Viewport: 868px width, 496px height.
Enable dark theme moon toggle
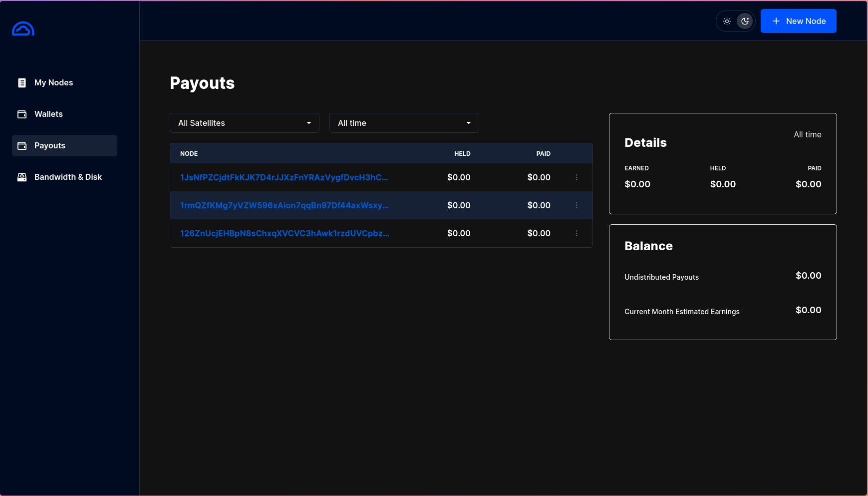point(745,21)
